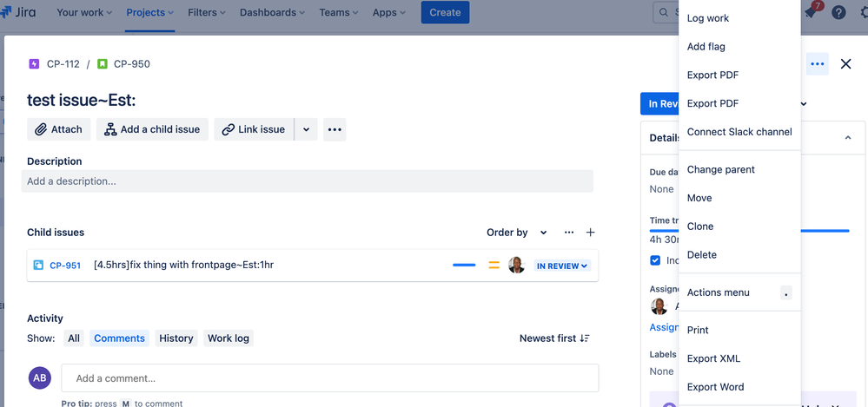Viewport: 868px width, 407px height.
Task: Switch to the Comments activity tab
Action: point(120,338)
